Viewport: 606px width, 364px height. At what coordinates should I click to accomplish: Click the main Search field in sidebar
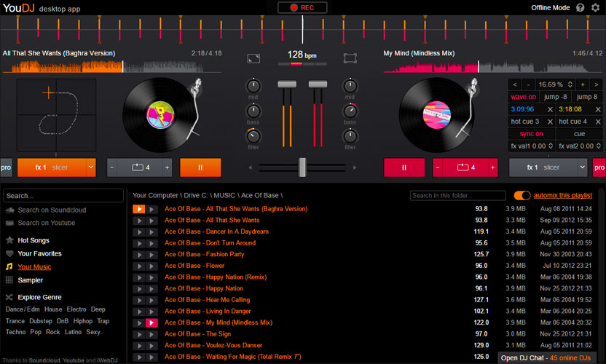(63, 196)
